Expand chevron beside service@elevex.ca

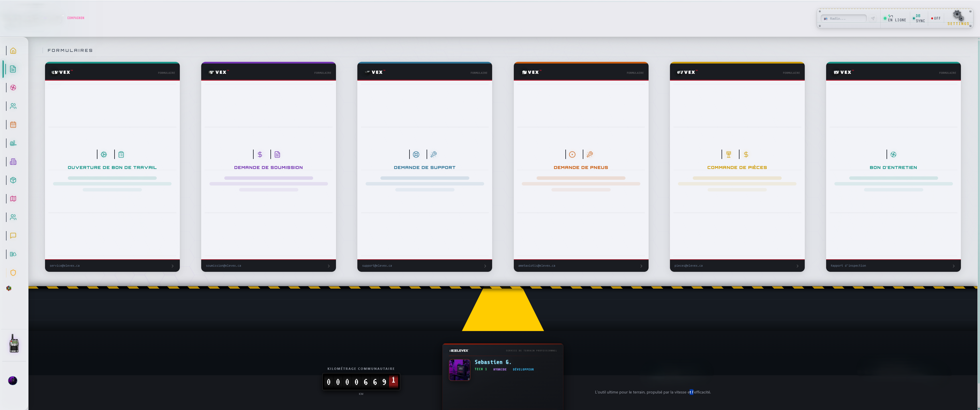pyautogui.click(x=173, y=266)
